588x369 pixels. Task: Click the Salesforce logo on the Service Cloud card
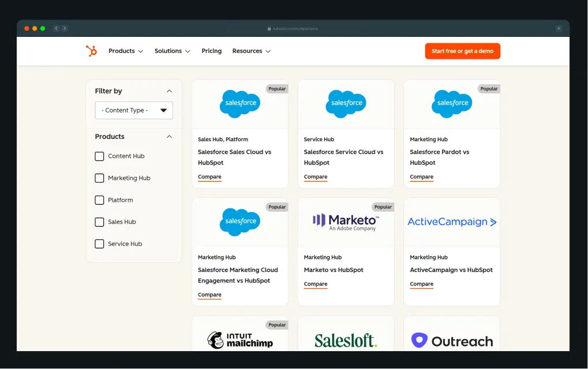tap(346, 104)
